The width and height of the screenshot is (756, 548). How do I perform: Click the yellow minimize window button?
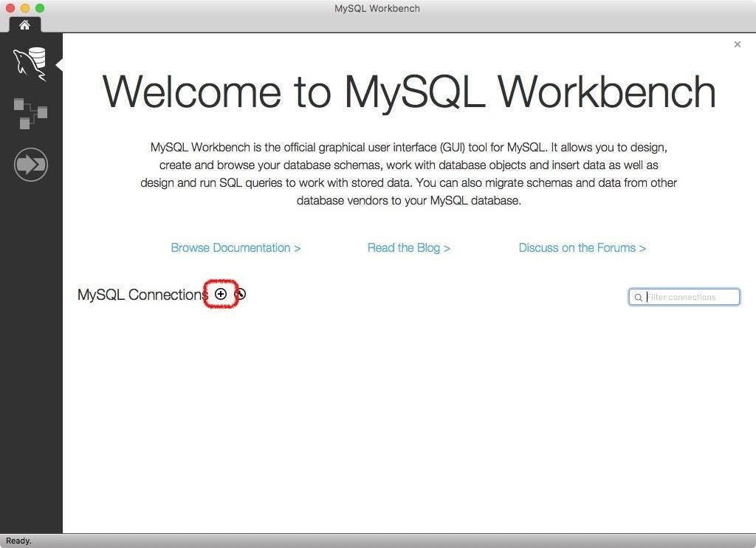25,7
